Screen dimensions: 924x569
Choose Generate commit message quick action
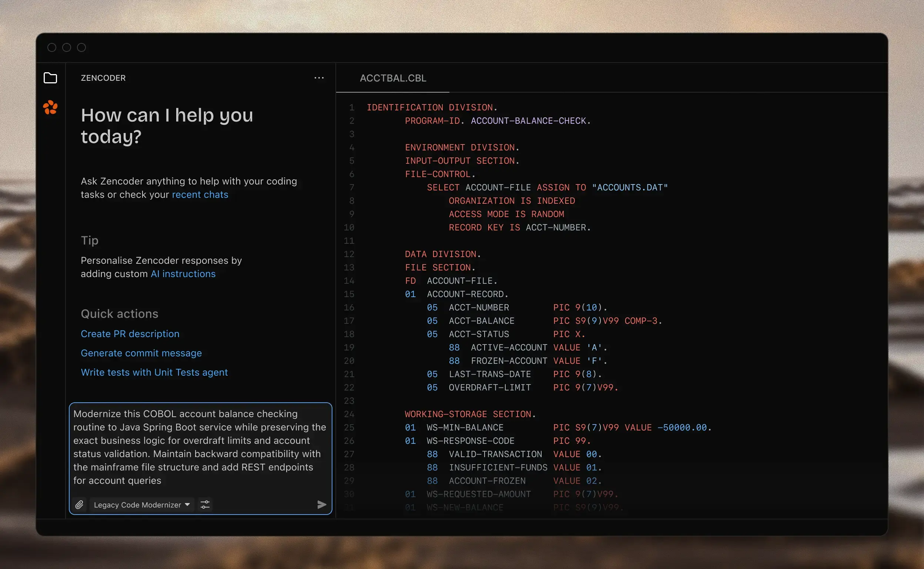pos(141,353)
